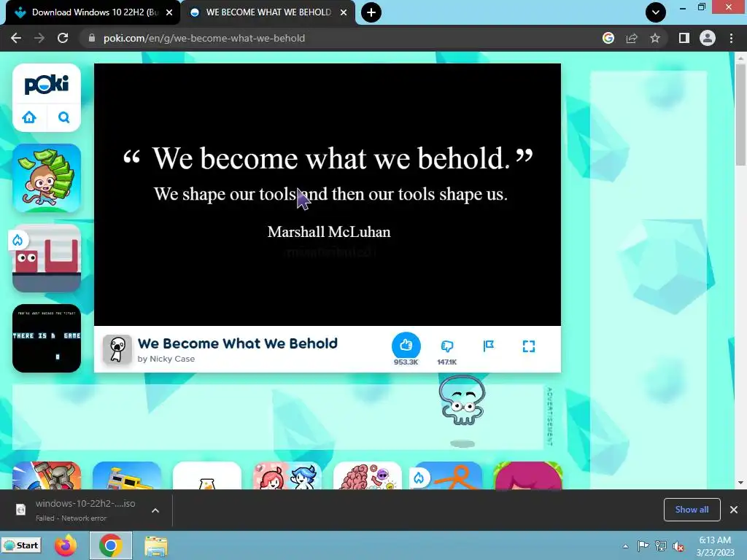Like the game with thumbs up
The height and width of the screenshot is (560, 747).
tap(406, 345)
